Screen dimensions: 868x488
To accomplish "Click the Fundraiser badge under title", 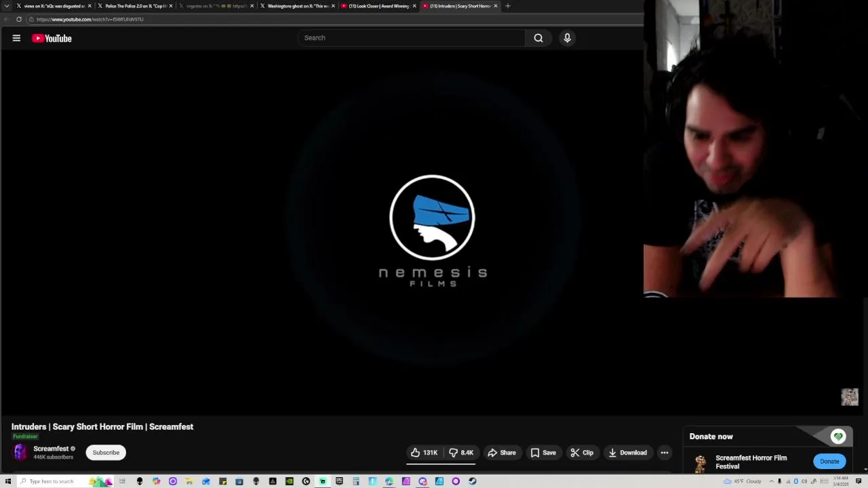I will point(25,436).
